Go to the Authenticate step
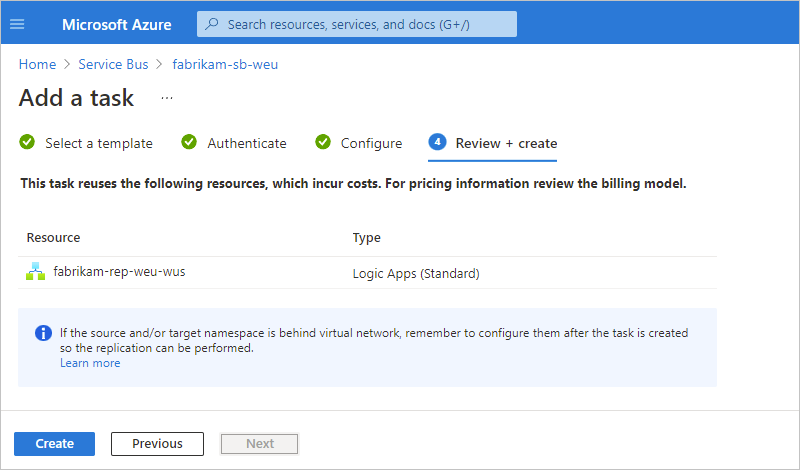The width and height of the screenshot is (800, 470). (247, 143)
